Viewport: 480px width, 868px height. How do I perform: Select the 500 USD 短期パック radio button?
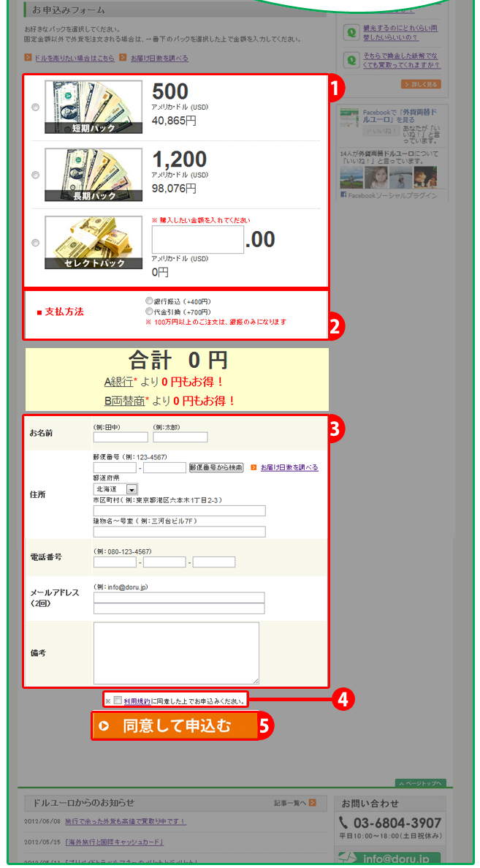click(x=36, y=107)
